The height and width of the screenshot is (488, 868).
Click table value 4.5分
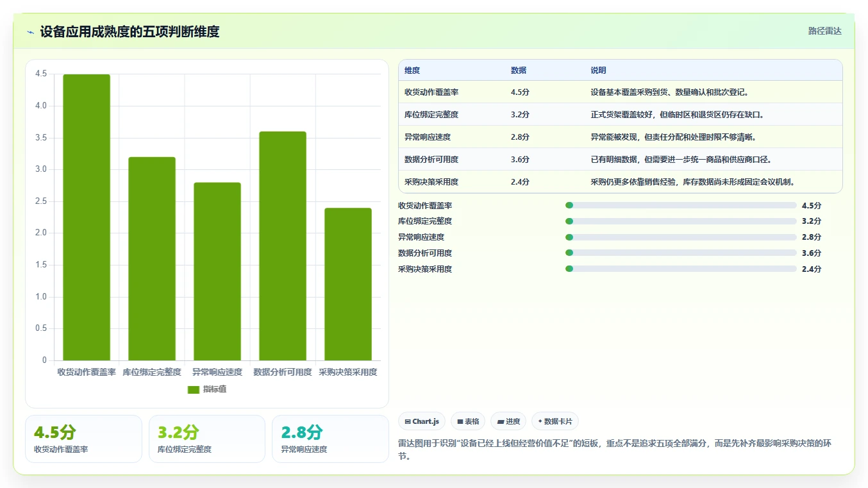(520, 92)
